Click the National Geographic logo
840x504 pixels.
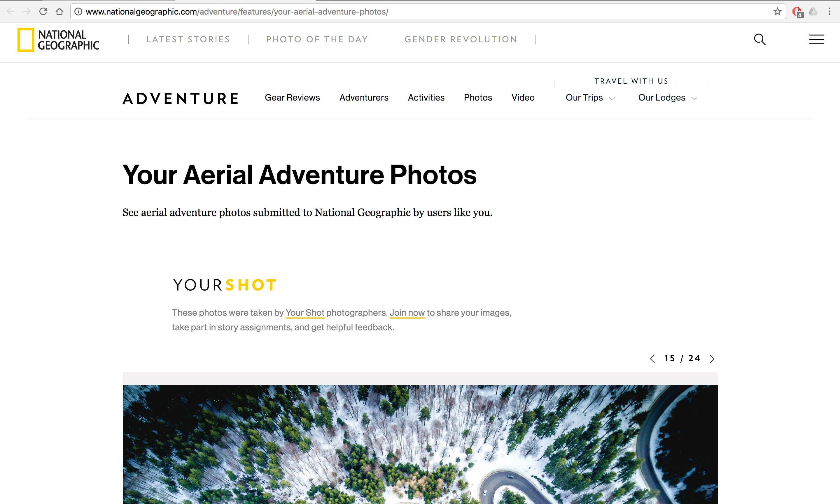click(x=58, y=40)
